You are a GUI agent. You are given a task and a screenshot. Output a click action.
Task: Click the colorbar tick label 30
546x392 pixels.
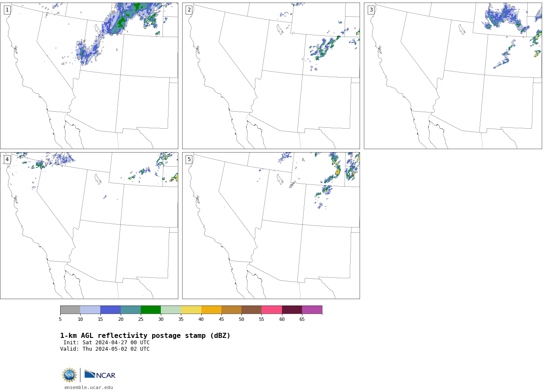(161, 320)
